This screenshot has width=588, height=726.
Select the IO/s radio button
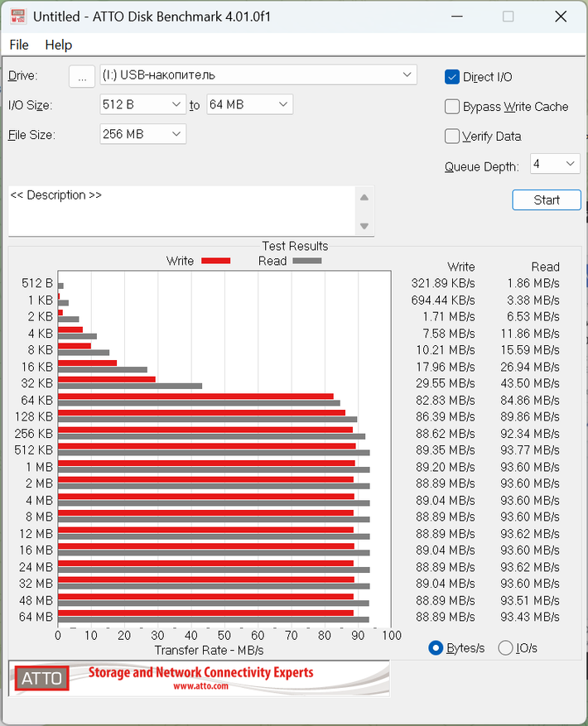[505, 647]
